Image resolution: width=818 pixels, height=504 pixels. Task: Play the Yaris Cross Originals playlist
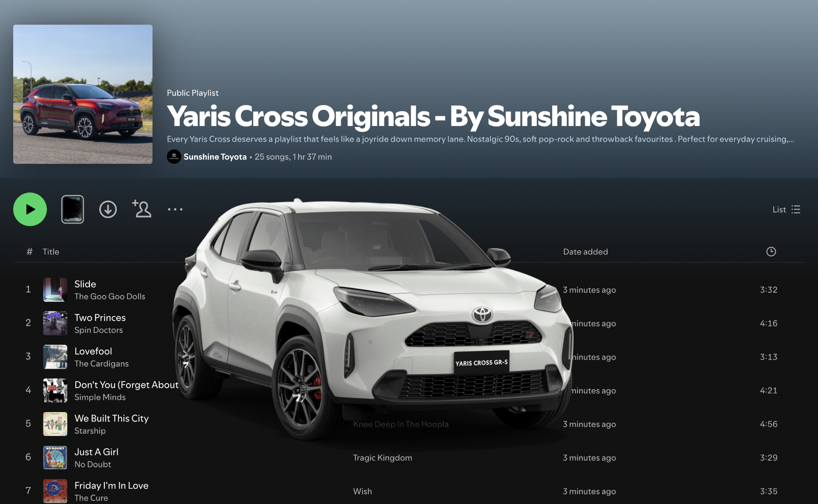click(30, 209)
